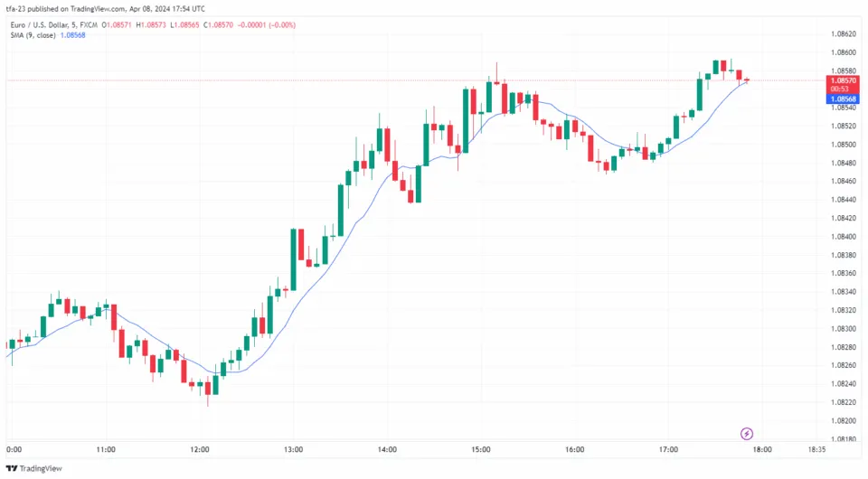Click the Euro / U.S. Dollar symbol title
Screen dimensions: 868x479
tap(45, 23)
